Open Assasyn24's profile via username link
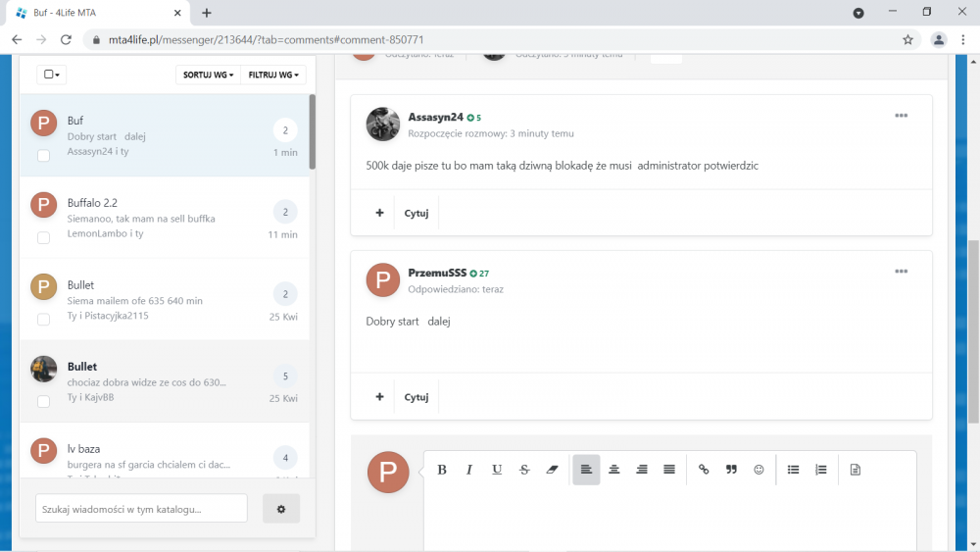This screenshot has height=552, width=980. pyautogui.click(x=436, y=117)
